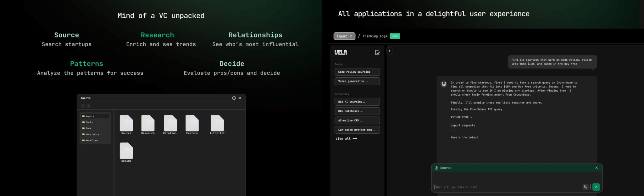Screen dimensions: 644x196
Task: Click the green send arrow button
Action: [x=596, y=187]
